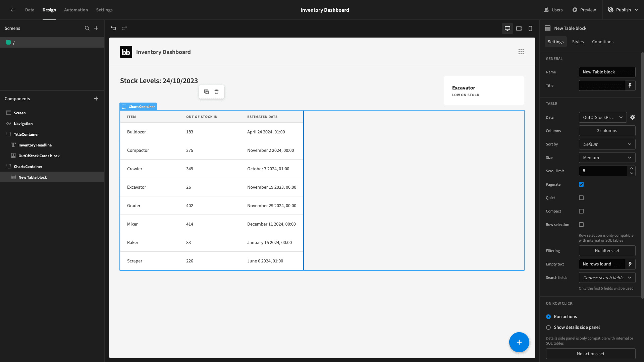Click the Scroll limit input field

[603, 171]
